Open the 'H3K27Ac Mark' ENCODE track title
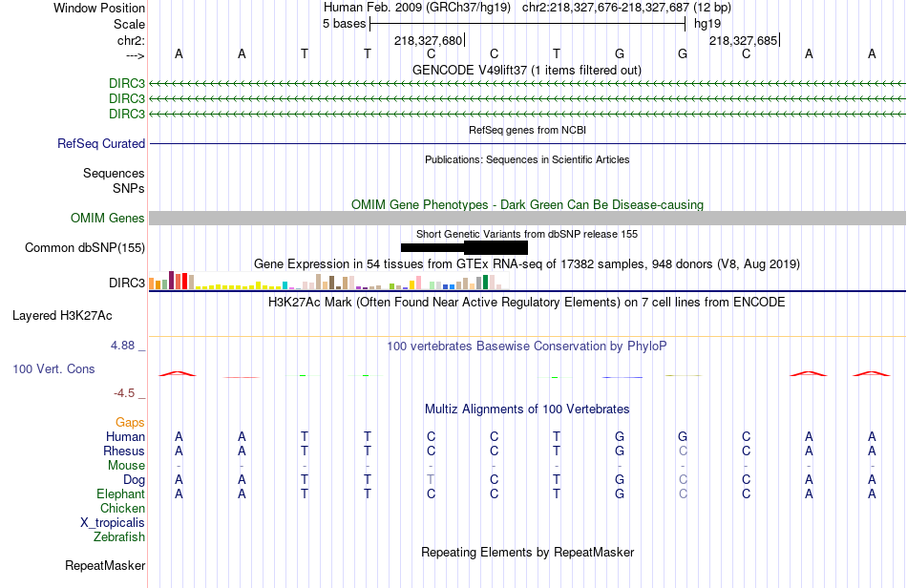Viewport: 907px width, 588px height. (527, 302)
